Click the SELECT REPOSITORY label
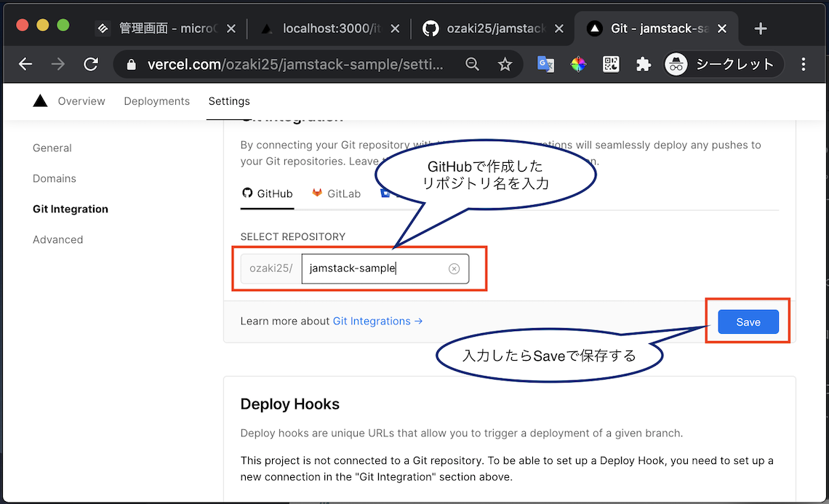The image size is (829, 504). pyautogui.click(x=293, y=236)
